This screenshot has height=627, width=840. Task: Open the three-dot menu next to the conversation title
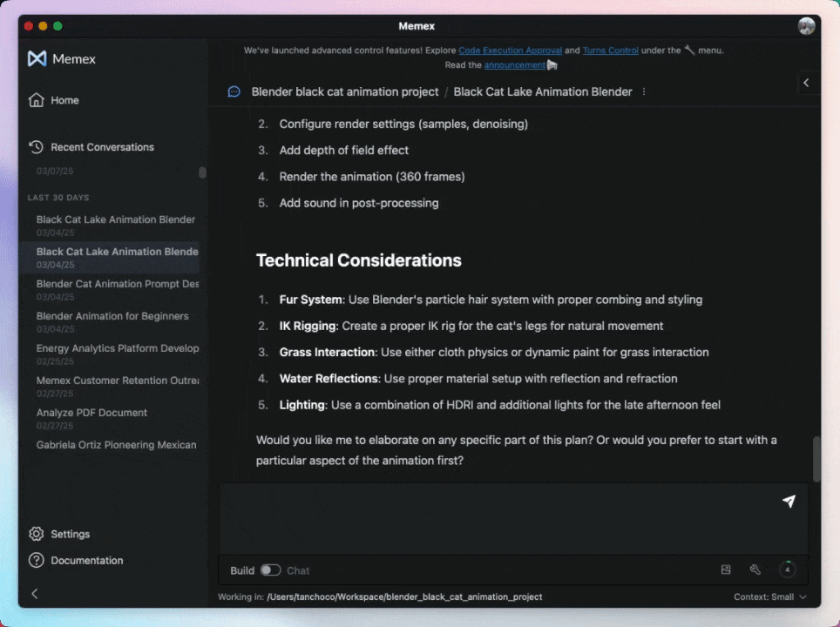[644, 91]
